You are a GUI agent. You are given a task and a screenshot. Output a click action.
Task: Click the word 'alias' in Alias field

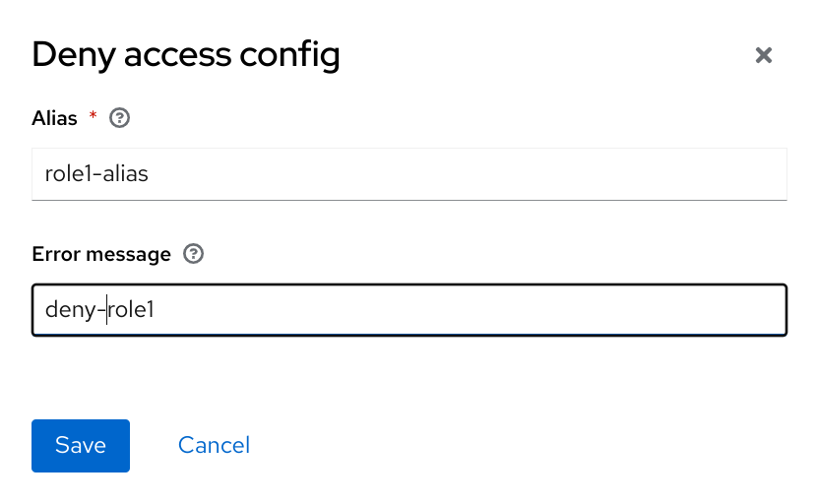click(125, 174)
